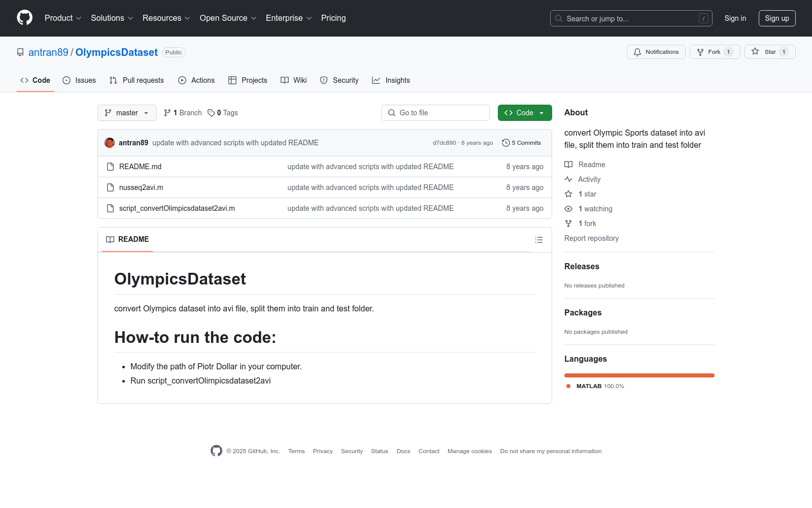
Task: Click the star icon in Star button
Action: tap(755, 52)
